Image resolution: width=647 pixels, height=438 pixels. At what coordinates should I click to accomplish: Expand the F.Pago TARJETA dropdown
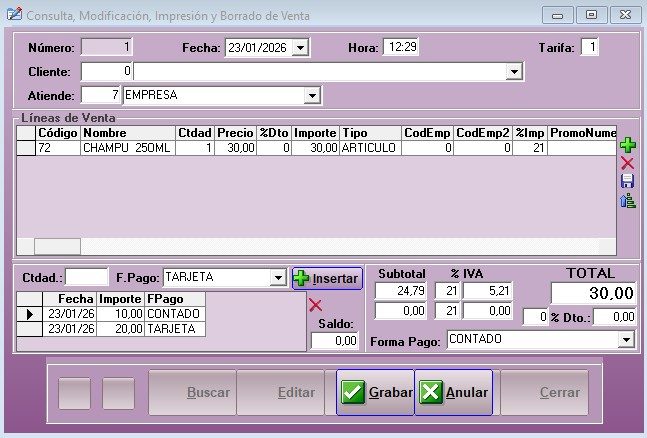click(x=278, y=277)
